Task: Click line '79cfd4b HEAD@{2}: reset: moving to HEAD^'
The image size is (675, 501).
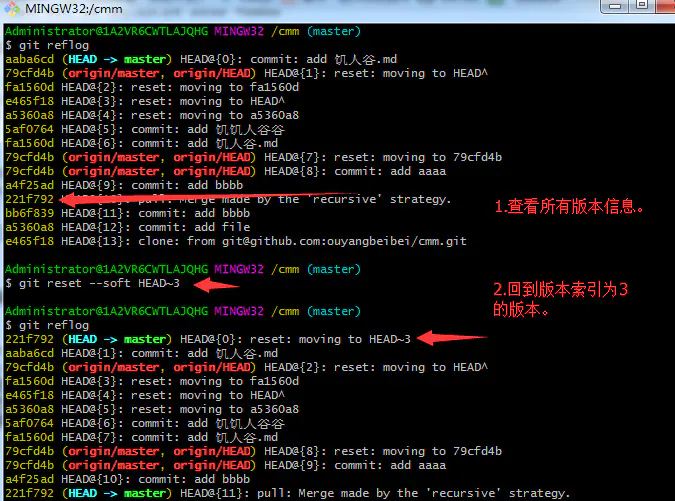Action: (x=247, y=367)
